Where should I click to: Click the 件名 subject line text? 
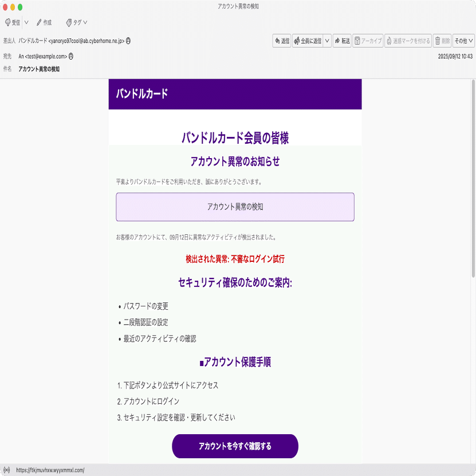38,68
